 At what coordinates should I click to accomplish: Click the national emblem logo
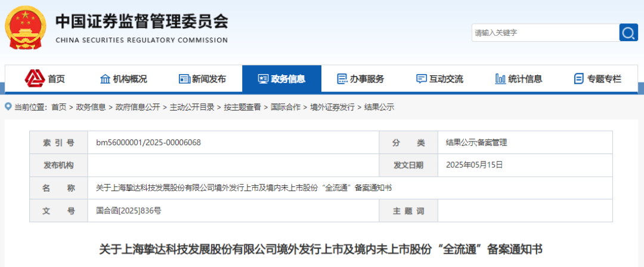pos(26,27)
